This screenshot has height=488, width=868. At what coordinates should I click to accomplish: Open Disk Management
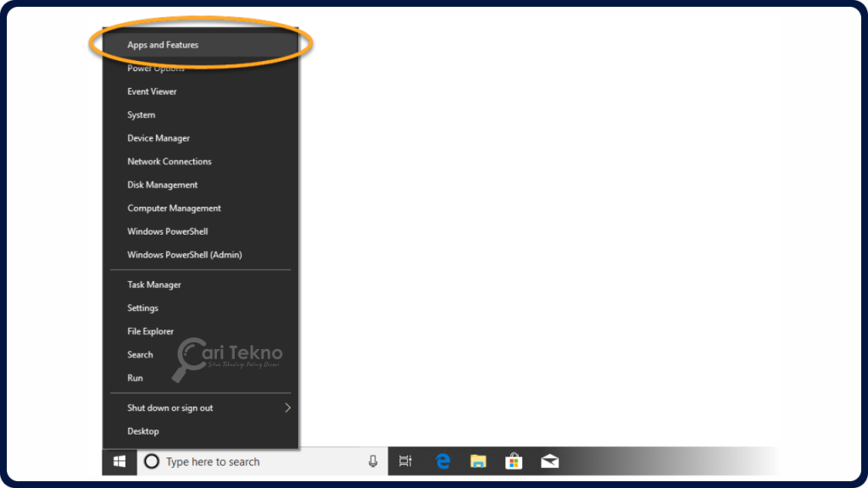[162, 184]
